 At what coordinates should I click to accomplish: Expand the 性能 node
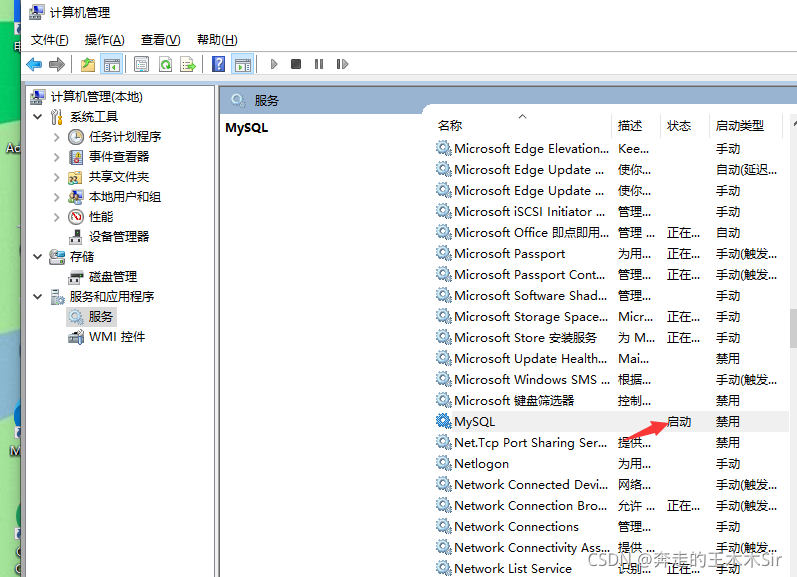tap(56, 217)
